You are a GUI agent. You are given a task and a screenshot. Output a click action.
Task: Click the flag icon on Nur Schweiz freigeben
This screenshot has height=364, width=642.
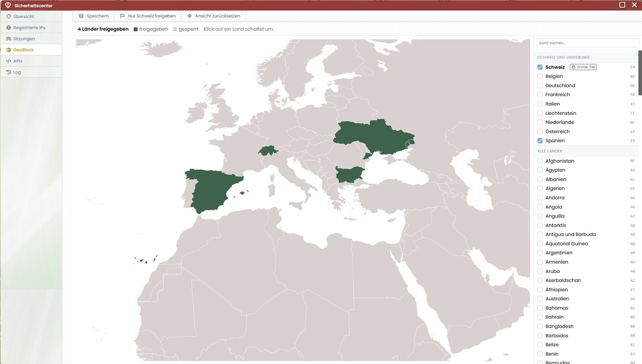(122, 16)
